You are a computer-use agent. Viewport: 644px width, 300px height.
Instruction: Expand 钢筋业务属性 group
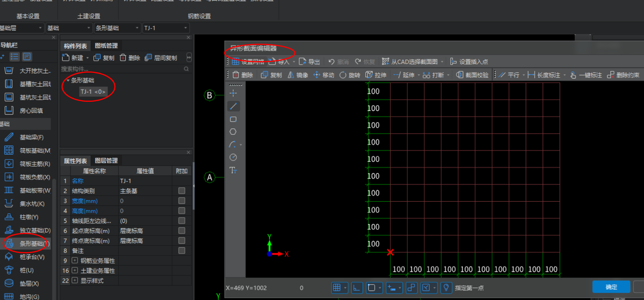[75, 261]
